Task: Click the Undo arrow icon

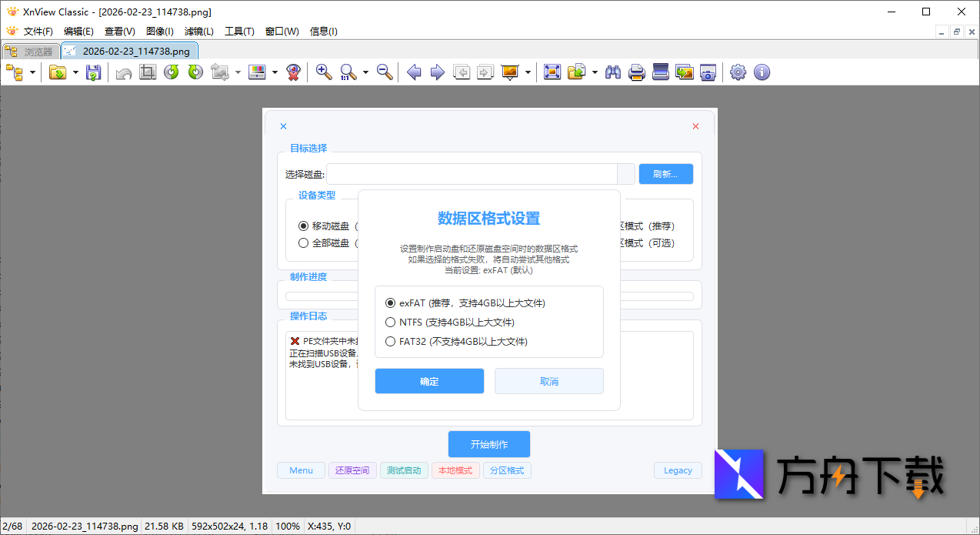Action: point(122,72)
